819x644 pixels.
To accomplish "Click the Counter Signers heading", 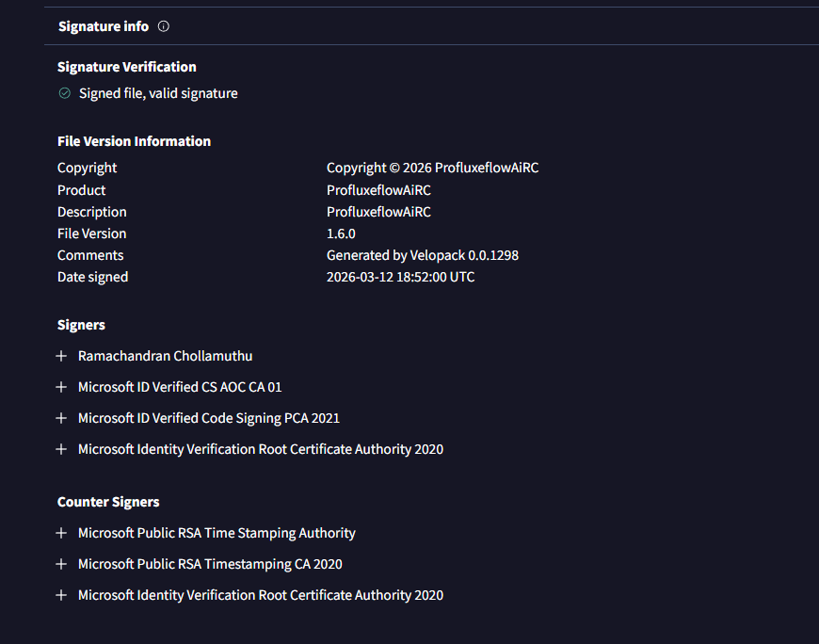I will [108, 502].
